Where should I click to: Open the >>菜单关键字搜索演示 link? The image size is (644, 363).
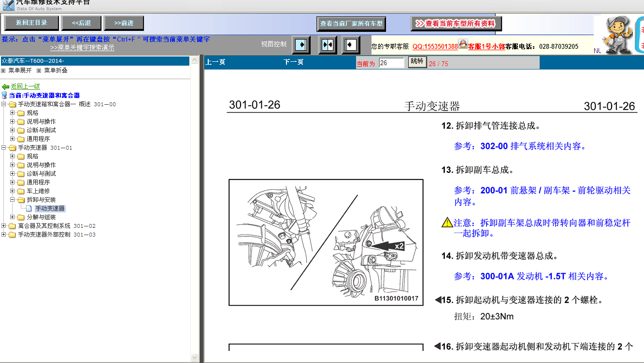(82, 48)
